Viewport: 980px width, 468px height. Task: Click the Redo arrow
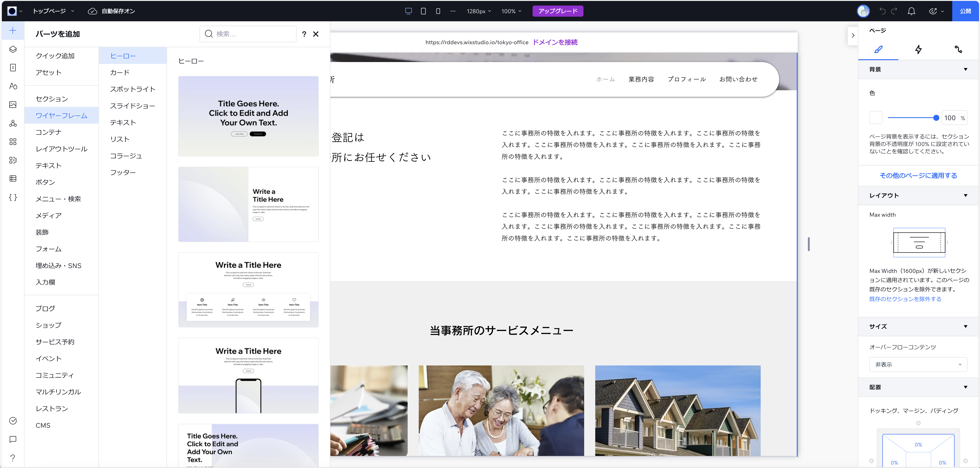[x=894, y=11]
